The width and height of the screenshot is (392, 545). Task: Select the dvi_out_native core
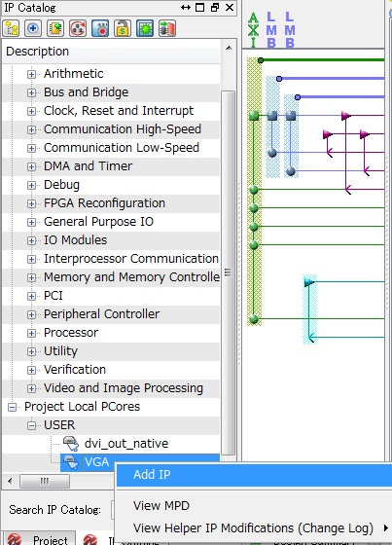(x=126, y=444)
